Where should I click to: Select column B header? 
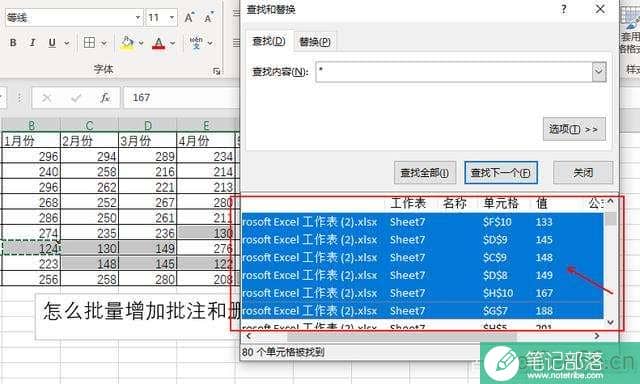pos(31,125)
